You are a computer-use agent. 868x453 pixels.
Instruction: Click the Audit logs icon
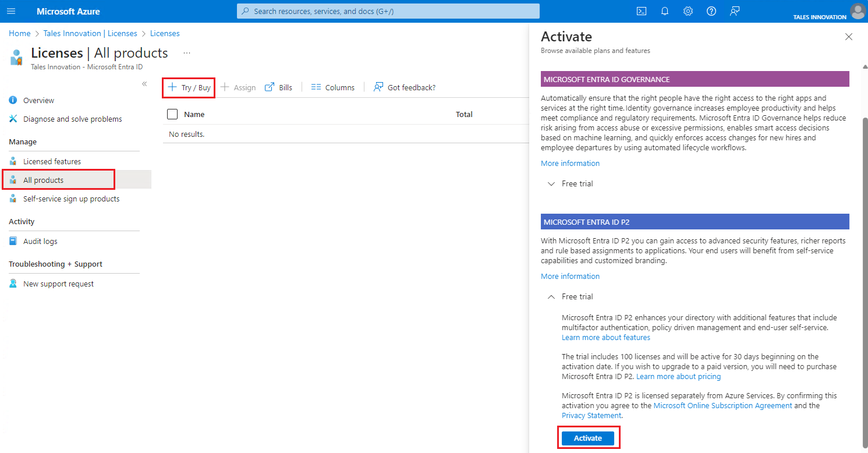[13, 241]
